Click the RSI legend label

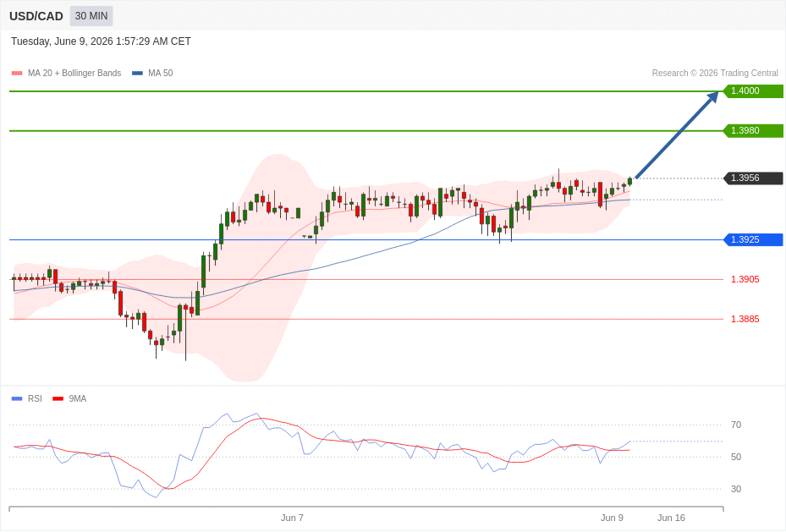point(35,398)
